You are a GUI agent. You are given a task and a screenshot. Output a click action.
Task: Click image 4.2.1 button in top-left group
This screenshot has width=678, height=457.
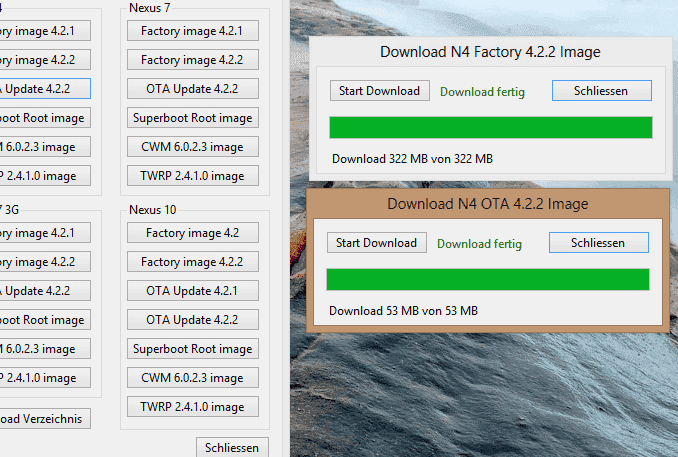click(x=45, y=31)
